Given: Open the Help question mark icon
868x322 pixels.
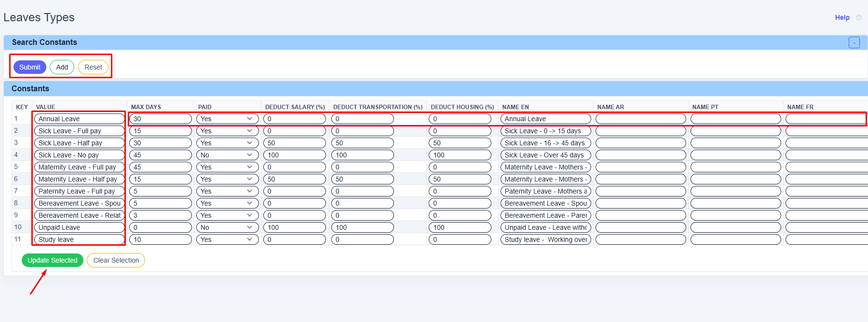Looking at the screenshot, I should tap(859, 18).
